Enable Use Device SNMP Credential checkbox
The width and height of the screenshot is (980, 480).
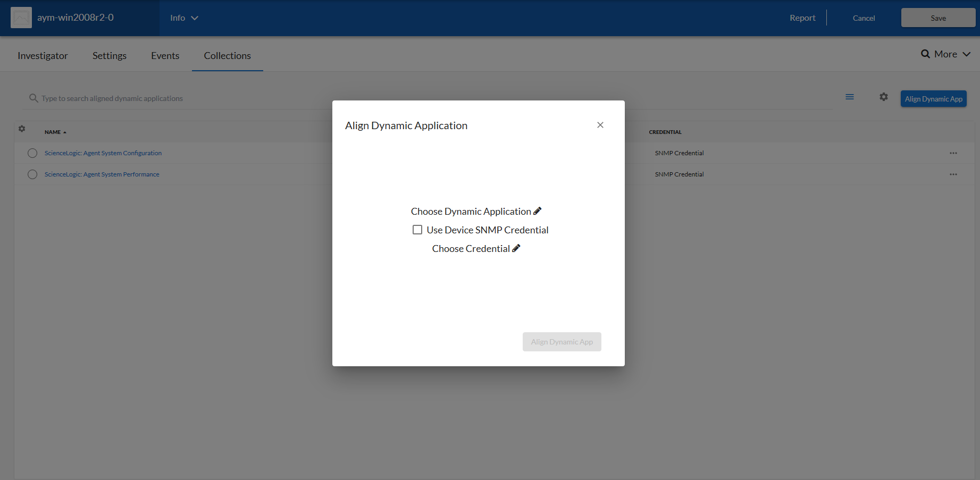click(x=417, y=230)
